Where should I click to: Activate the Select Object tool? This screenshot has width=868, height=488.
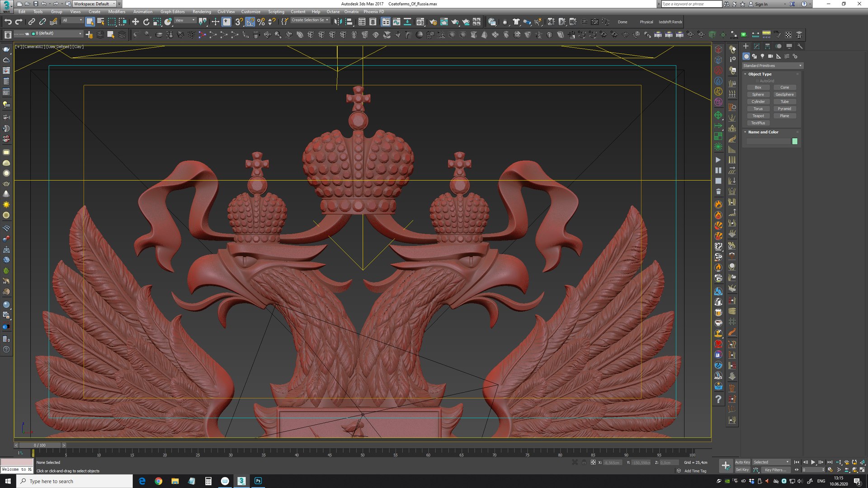point(90,22)
